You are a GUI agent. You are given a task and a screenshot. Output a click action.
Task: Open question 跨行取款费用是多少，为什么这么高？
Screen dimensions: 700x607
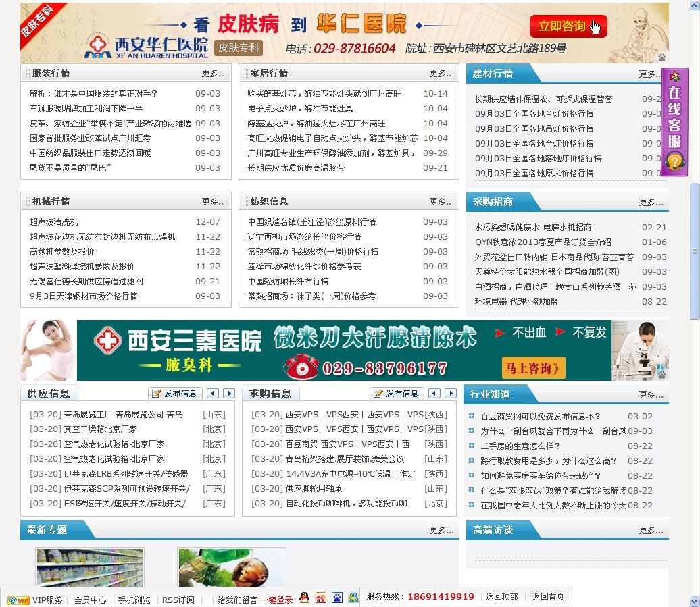(x=549, y=461)
